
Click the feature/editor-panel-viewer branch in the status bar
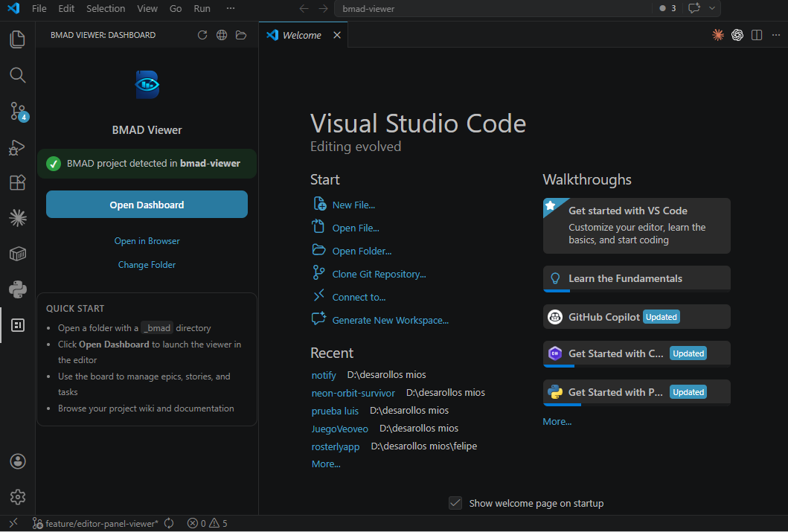pyautogui.click(x=96, y=523)
